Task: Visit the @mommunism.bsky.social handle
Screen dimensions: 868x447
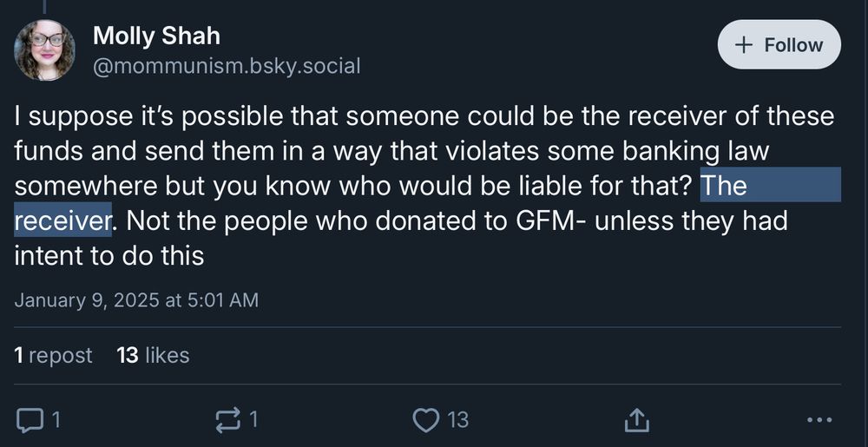Action: (x=227, y=66)
